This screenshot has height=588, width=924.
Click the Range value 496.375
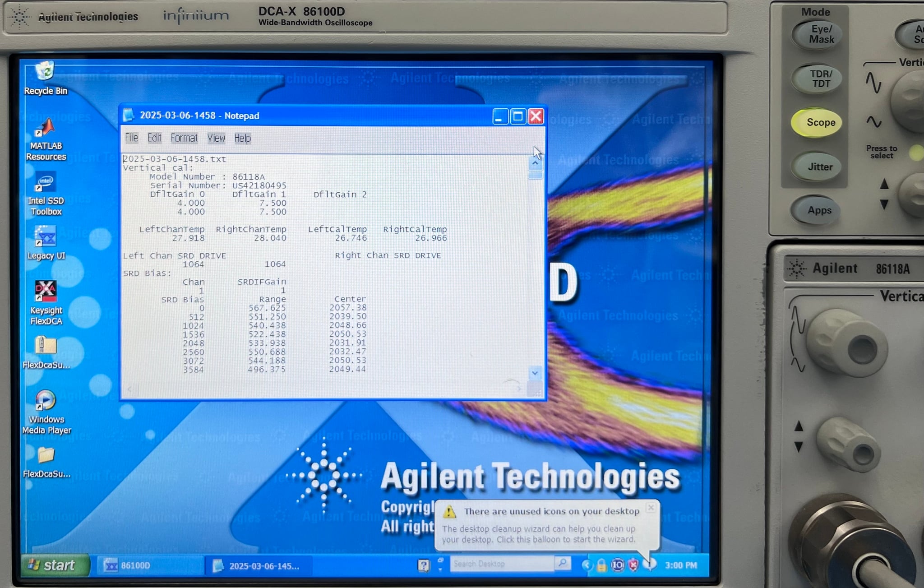[x=267, y=370]
